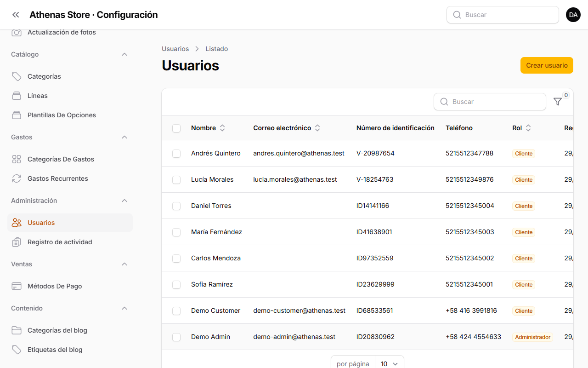588x368 pixels.
Task: Select the Demo Customer row checkbox
Action: click(x=176, y=311)
